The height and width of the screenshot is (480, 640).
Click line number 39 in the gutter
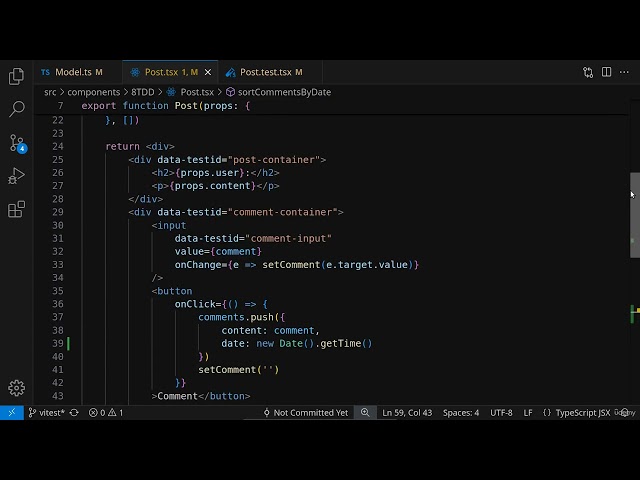click(58, 344)
